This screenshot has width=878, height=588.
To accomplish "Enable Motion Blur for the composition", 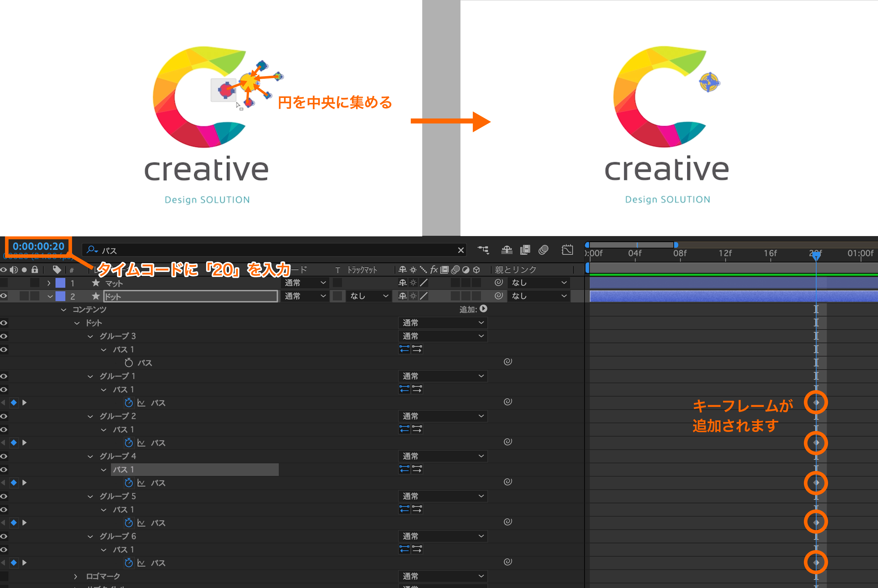I will coord(543,250).
